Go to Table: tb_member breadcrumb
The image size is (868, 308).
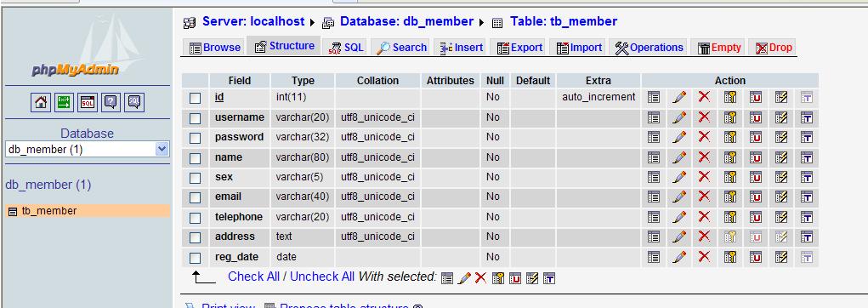(x=564, y=21)
